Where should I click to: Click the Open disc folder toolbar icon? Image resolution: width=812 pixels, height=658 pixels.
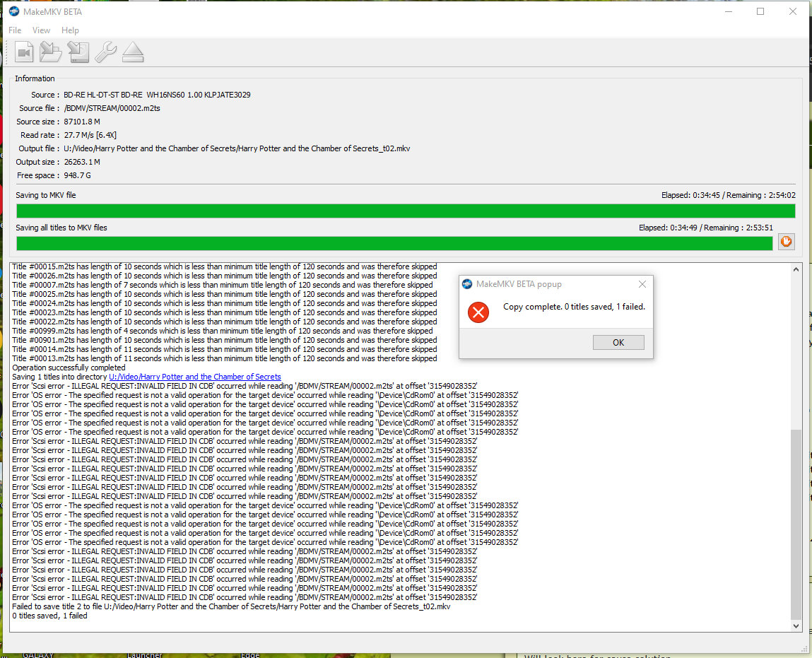pos(51,52)
